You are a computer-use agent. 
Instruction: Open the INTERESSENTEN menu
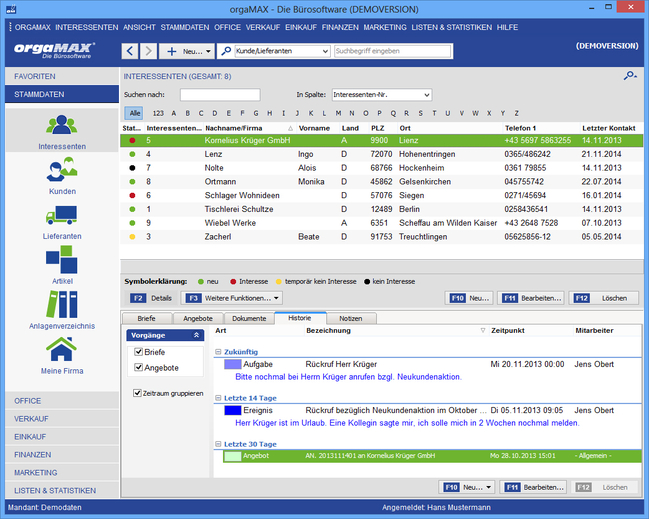click(87, 27)
